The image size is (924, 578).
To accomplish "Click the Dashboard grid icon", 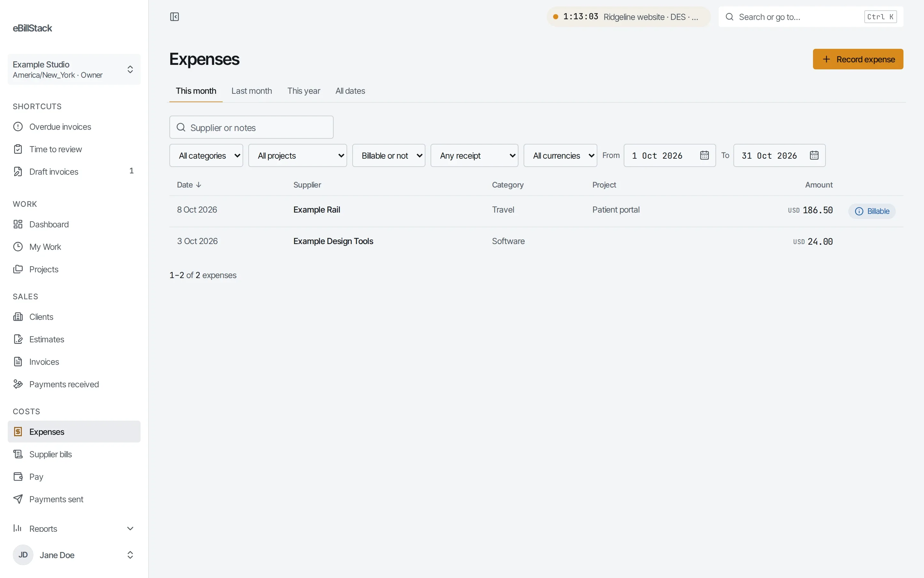I will tap(18, 224).
